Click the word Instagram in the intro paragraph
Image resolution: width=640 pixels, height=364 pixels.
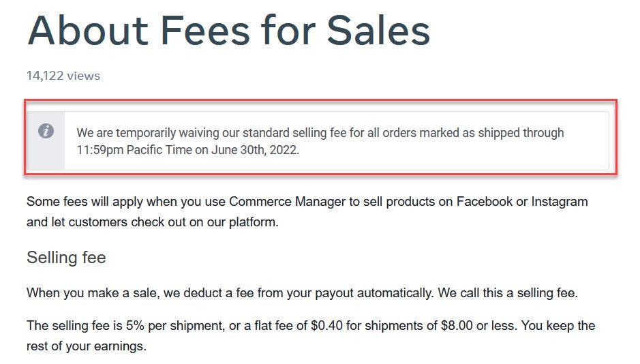coord(560,202)
